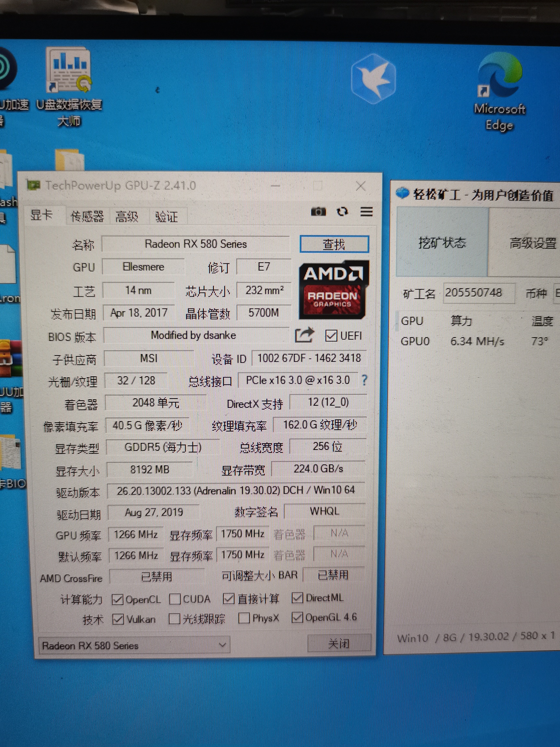The width and height of the screenshot is (560, 747).
Task: Click the memory type GDDR5 (海力士) value
Action: click(163, 447)
